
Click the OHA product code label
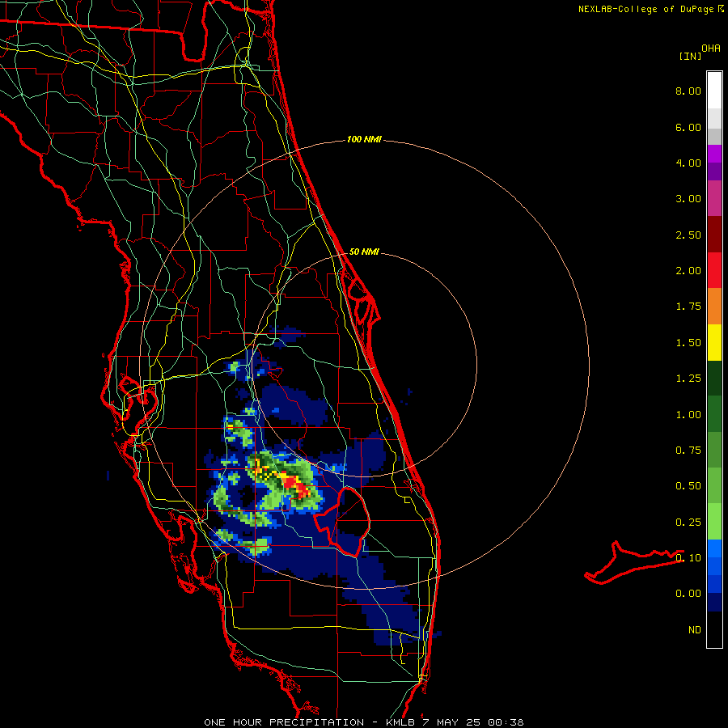coord(711,48)
